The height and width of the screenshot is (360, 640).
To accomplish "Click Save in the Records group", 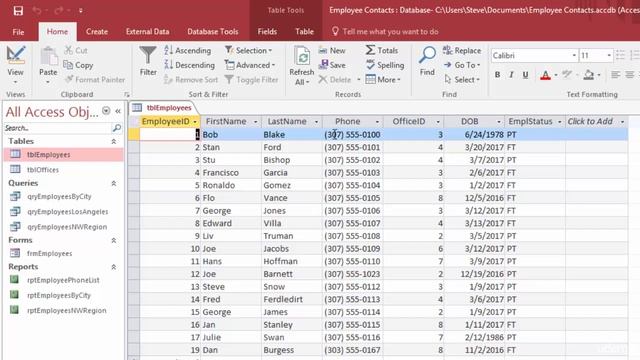I will [x=332, y=65].
